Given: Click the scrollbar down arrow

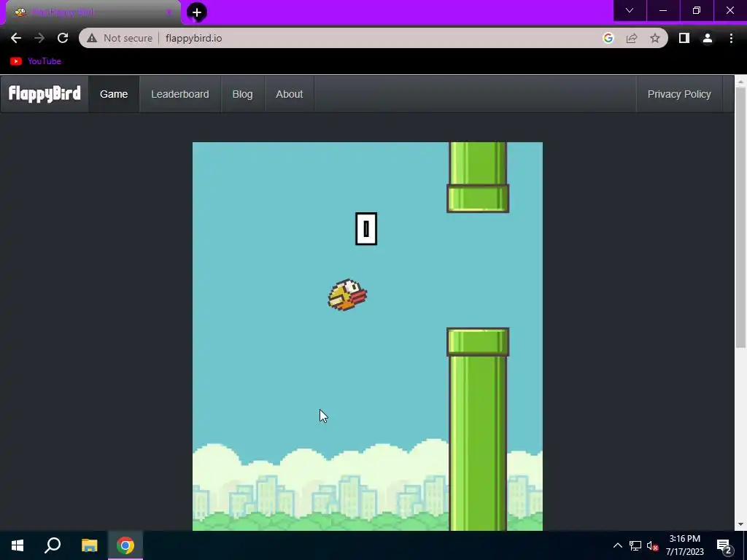Looking at the screenshot, I should (x=741, y=524).
